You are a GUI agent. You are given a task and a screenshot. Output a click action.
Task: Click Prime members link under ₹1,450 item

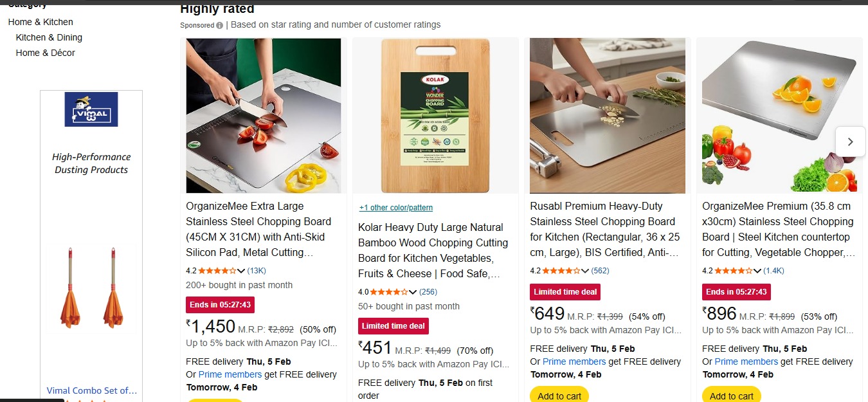pyautogui.click(x=230, y=374)
